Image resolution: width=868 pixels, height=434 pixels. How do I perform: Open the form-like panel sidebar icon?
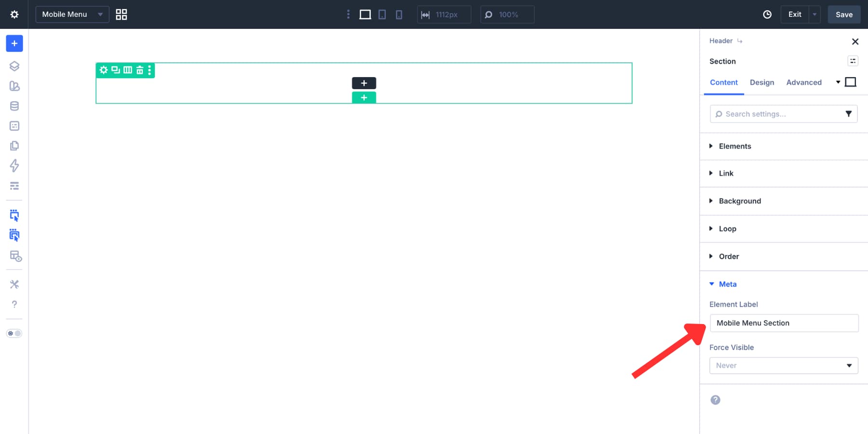[x=14, y=126]
